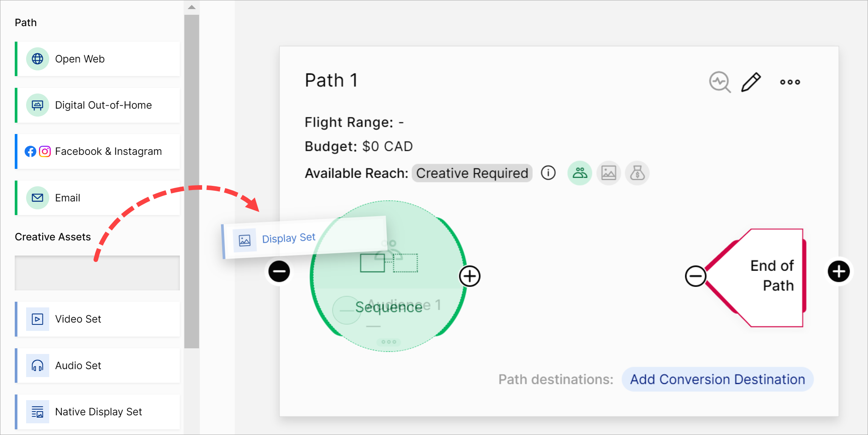The image size is (868, 435).
Task: Toggle the audience status indicator icon
Action: (580, 173)
